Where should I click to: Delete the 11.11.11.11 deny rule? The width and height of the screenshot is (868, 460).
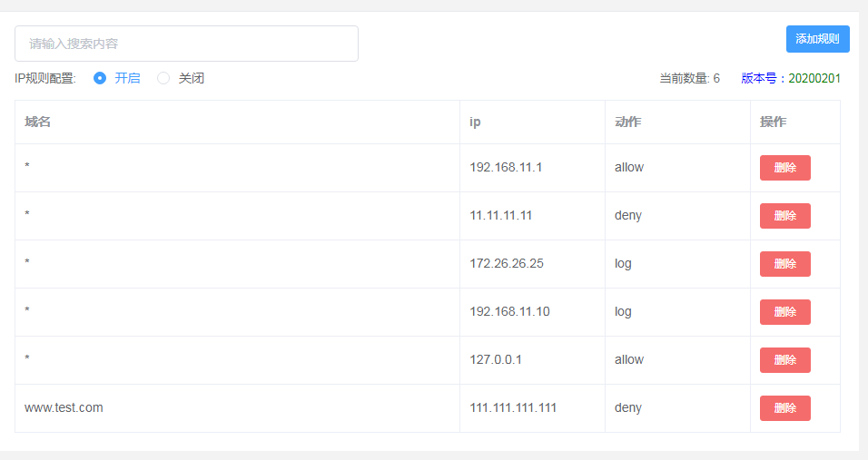pos(785,216)
